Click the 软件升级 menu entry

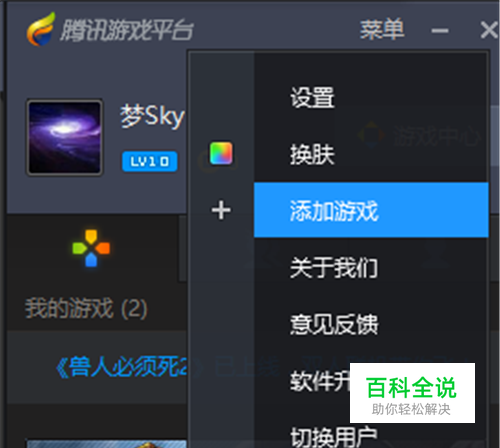[x=319, y=381]
